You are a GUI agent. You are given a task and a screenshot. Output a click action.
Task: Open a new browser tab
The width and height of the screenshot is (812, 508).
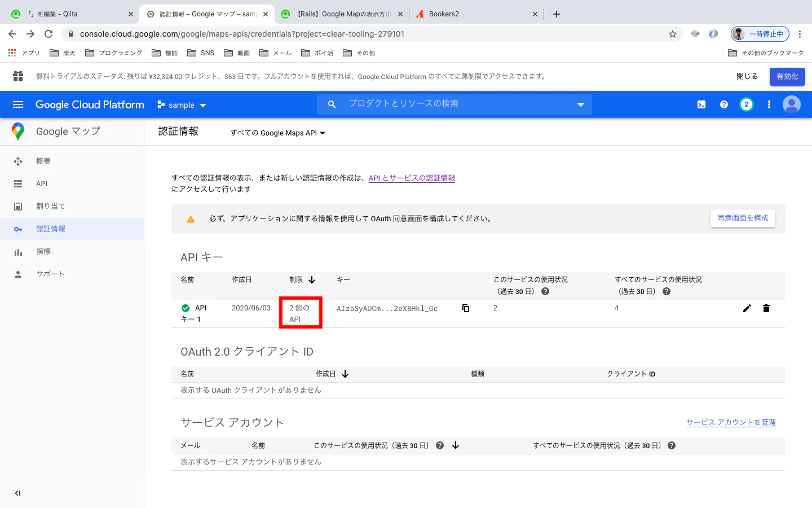557,14
